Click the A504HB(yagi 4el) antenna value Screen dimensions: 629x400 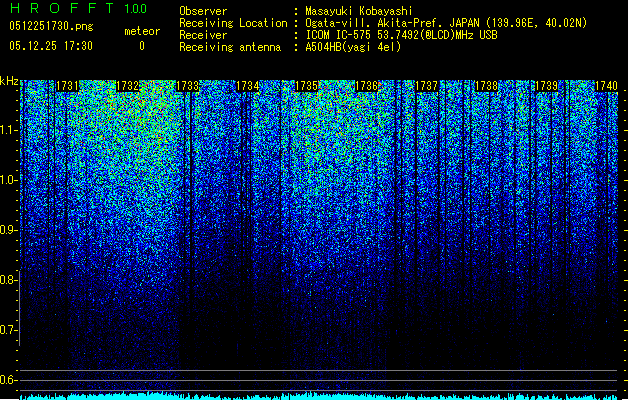click(x=353, y=47)
